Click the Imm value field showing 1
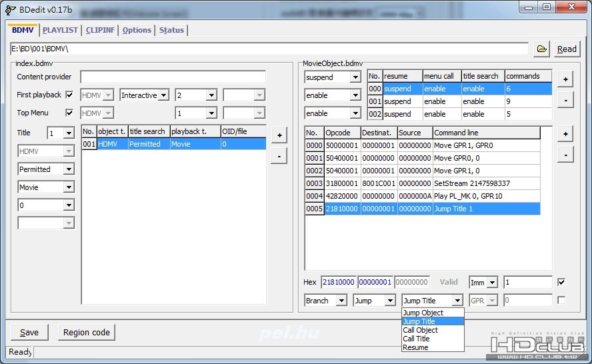Image resolution: width=592 pixels, height=364 pixels. click(x=528, y=283)
